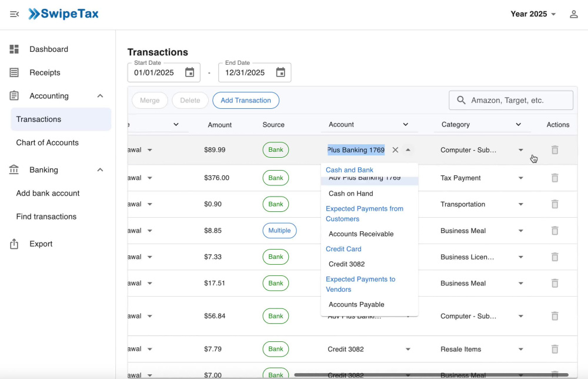Viewport: 588px width, 379px height.
Task: Open the Start Date calendar picker
Action: click(x=190, y=72)
